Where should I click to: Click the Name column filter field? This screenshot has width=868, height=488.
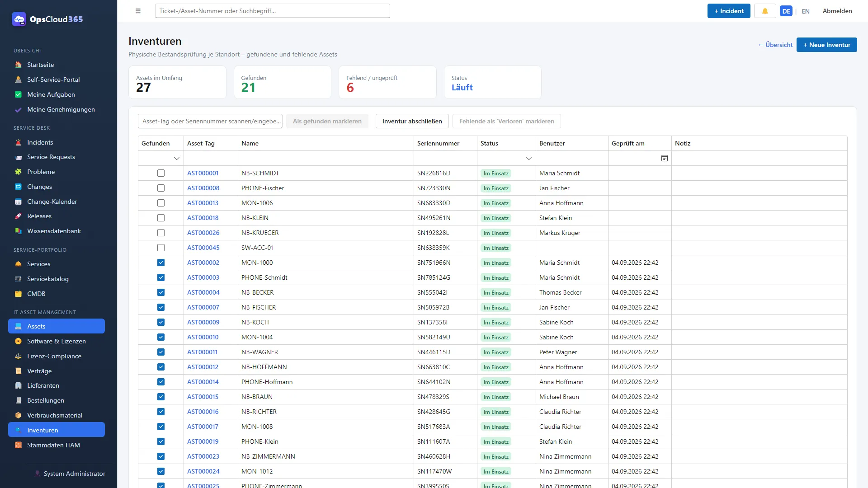coord(325,158)
